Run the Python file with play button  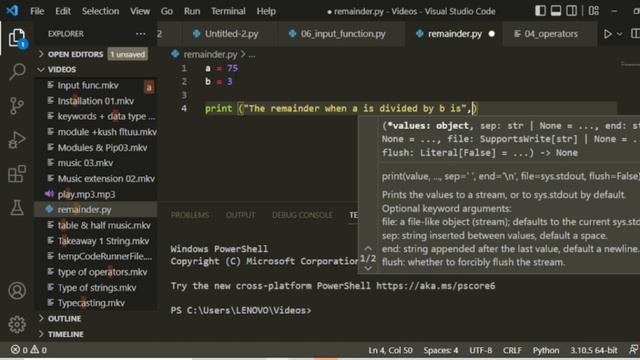point(607,34)
